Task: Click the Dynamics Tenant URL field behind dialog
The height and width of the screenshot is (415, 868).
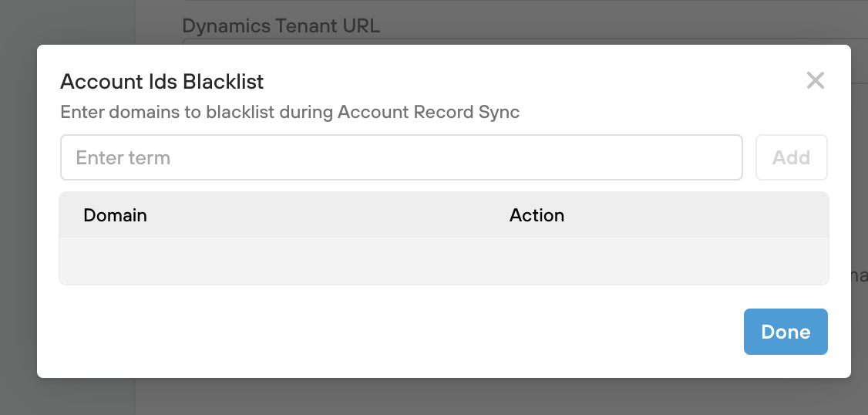Action: [x=524, y=41]
